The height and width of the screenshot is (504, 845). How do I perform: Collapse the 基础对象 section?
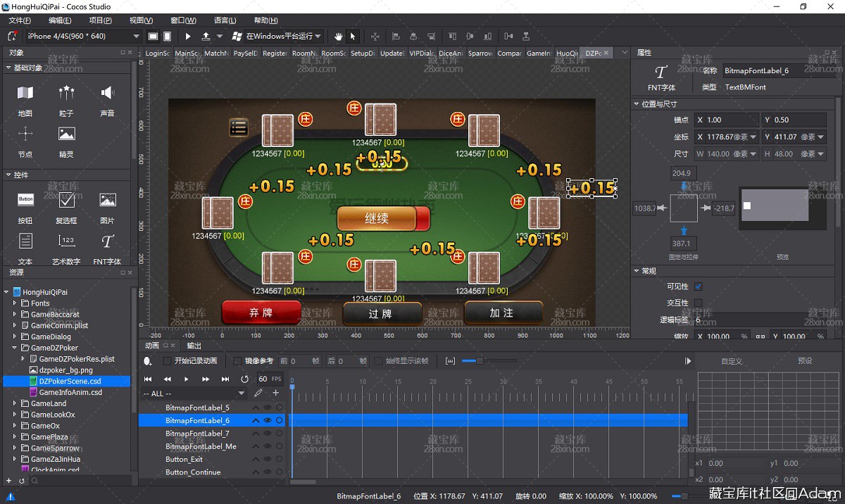tap(8, 68)
